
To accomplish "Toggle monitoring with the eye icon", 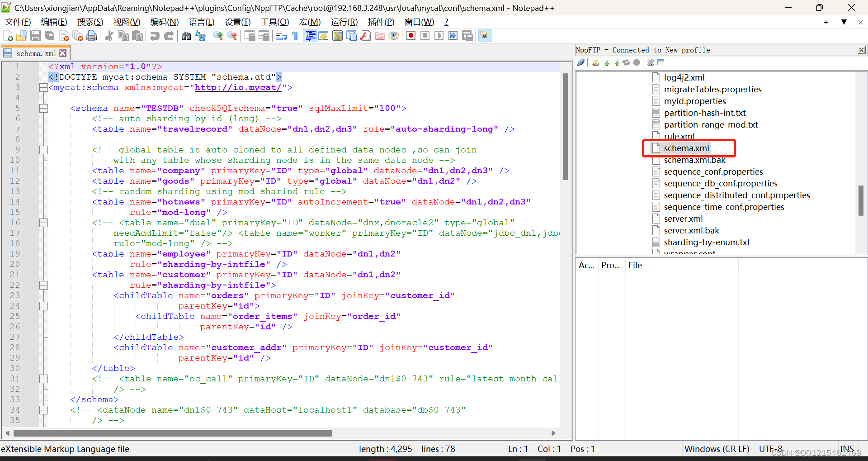I will 394,36.
